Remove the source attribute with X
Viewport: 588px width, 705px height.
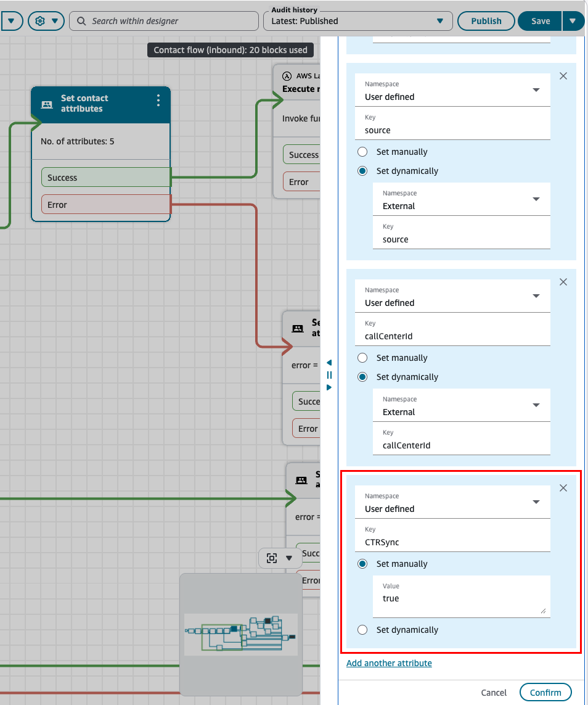point(563,76)
